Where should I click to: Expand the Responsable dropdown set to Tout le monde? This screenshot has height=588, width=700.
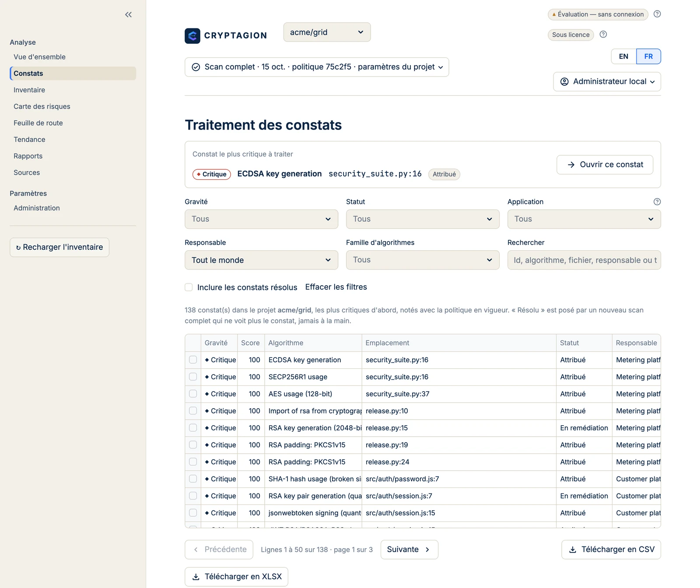pos(261,260)
